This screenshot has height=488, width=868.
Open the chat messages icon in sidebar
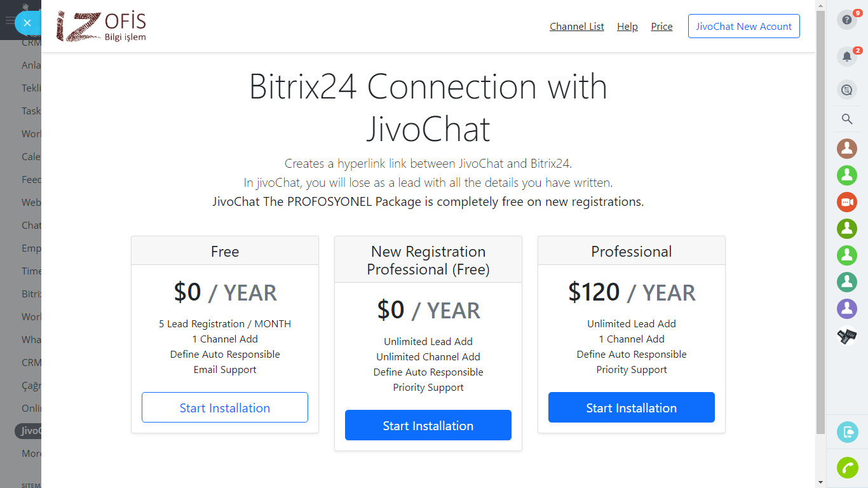pos(846,90)
